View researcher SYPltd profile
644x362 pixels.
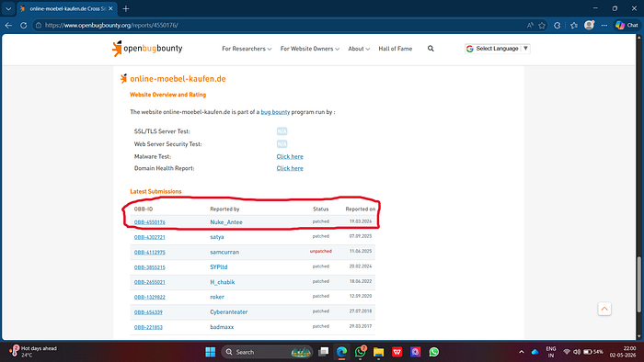219,266
